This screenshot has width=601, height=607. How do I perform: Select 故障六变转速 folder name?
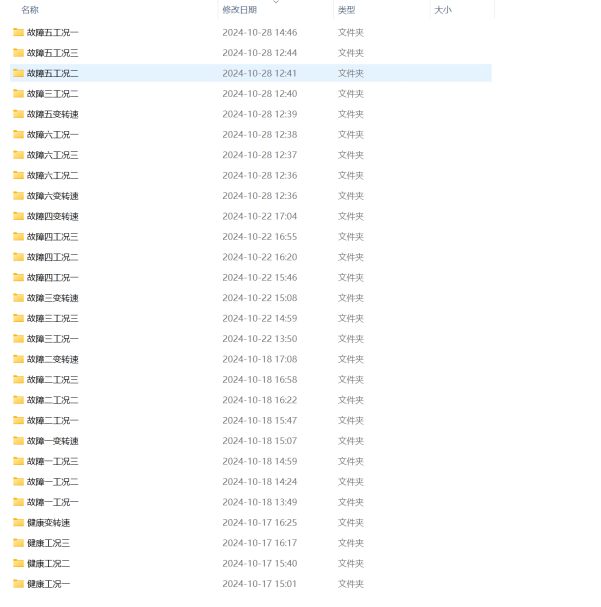52,196
